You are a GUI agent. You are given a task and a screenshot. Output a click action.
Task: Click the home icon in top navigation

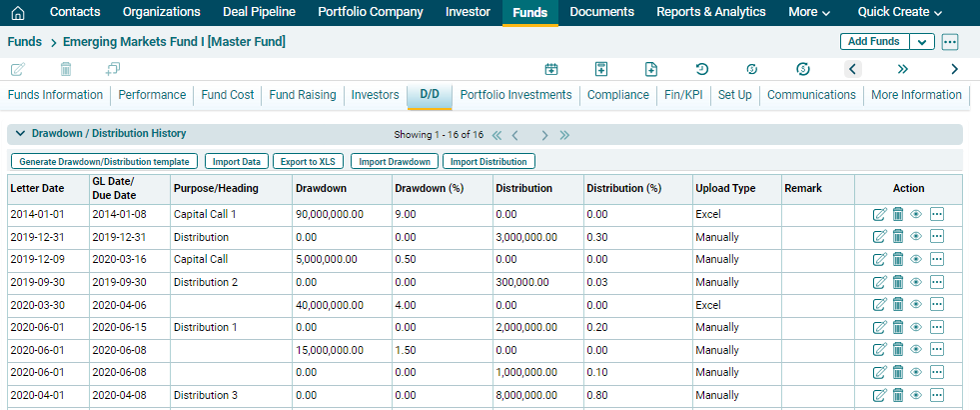[17, 12]
